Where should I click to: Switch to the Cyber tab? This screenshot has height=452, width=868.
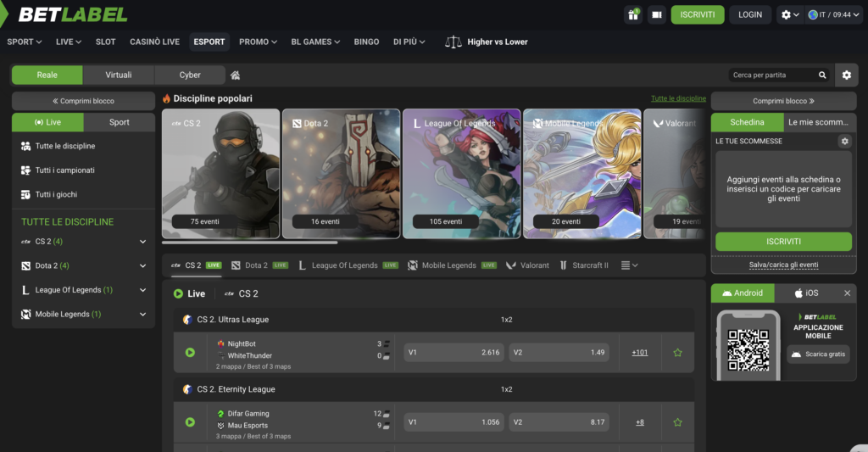coord(190,75)
